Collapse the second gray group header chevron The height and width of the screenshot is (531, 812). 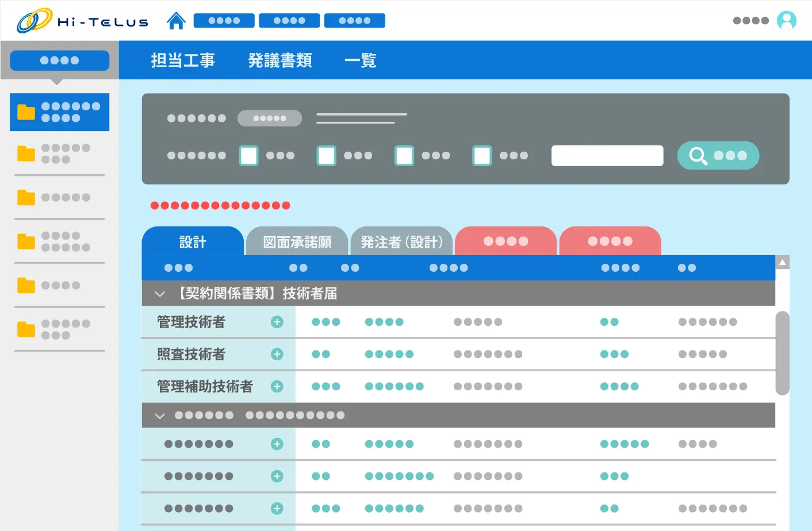160,415
